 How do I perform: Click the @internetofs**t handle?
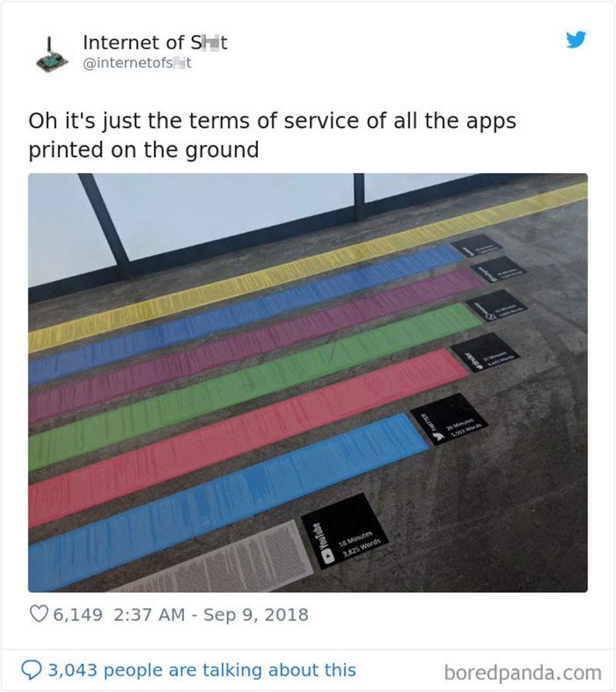[136, 62]
